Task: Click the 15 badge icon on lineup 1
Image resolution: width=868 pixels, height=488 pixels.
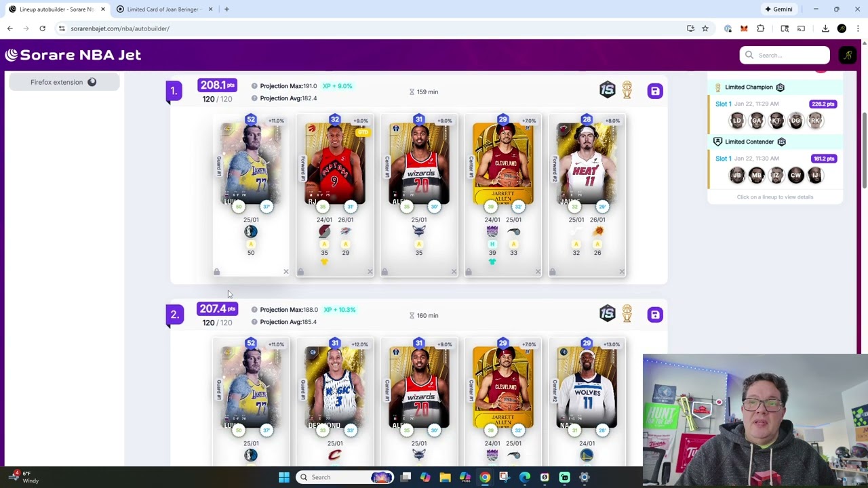Action: tap(607, 89)
